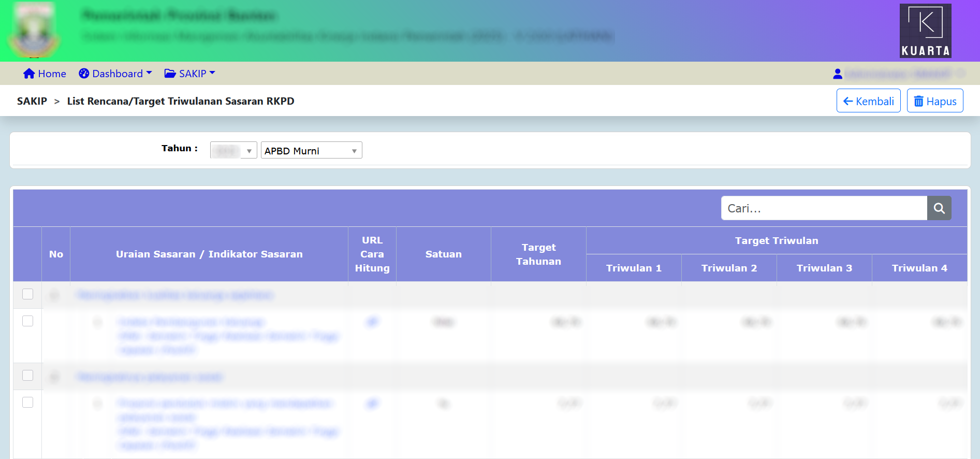Open URL Cara Hitung link icon in first indicator row
980x459 pixels.
[x=372, y=322]
